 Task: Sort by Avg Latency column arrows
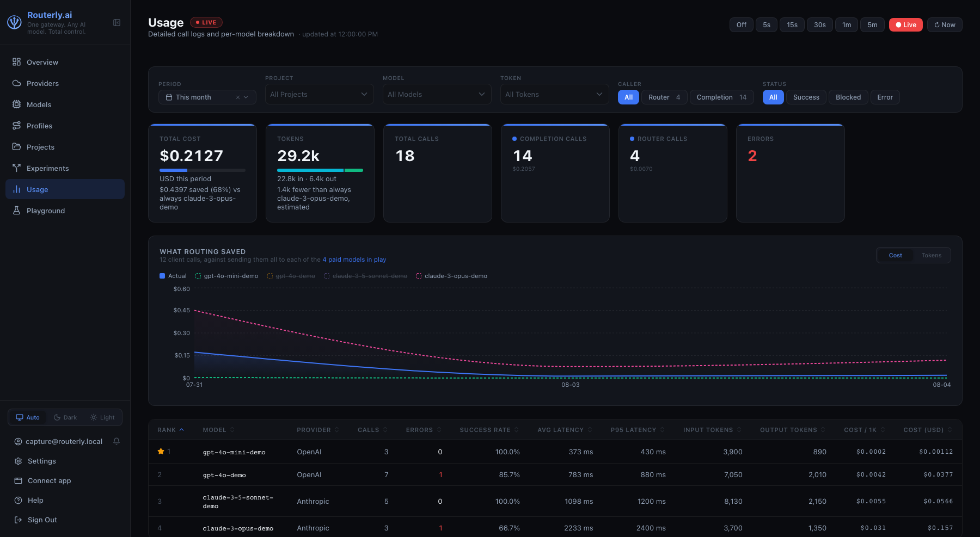[x=590, y=430]
